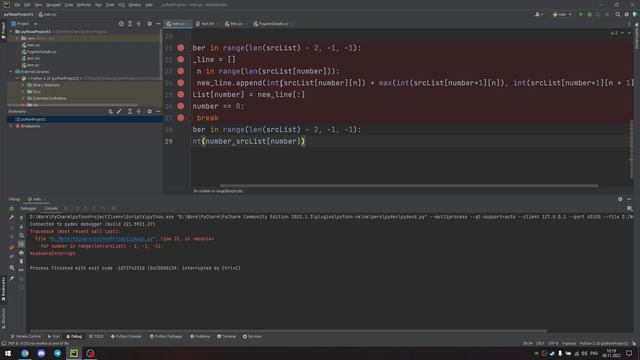Open Version Control tool window

click(25, 337)
